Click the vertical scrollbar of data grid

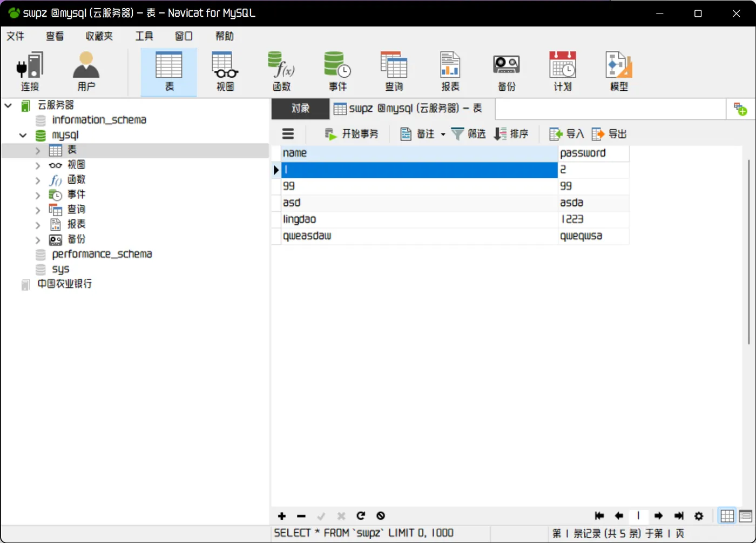750,252
